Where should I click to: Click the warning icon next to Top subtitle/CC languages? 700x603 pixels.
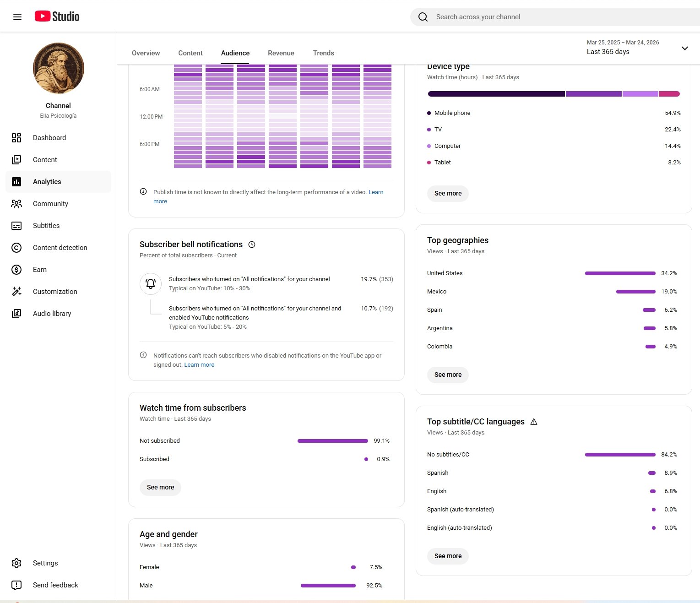534,422
